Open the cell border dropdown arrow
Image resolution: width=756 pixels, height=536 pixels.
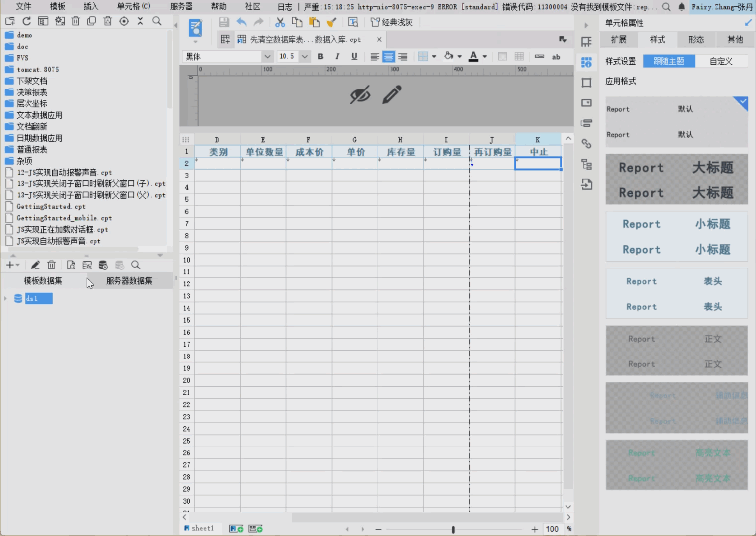pyautogui.click(x=434, y=57)
